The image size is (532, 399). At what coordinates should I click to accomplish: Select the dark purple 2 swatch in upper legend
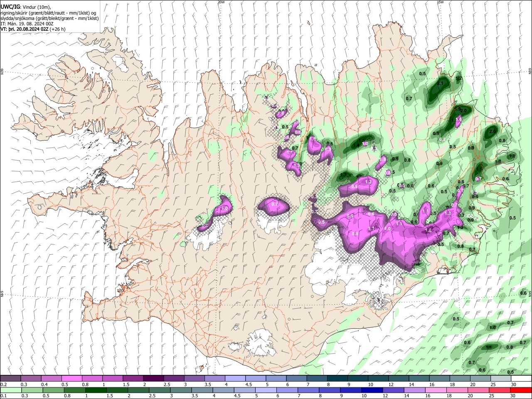[x=153, y=379]
